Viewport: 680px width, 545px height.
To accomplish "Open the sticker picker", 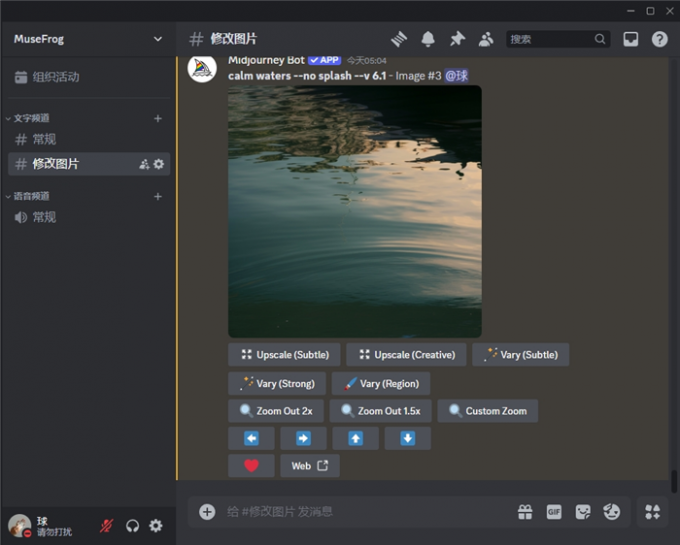I will (583, 512).
